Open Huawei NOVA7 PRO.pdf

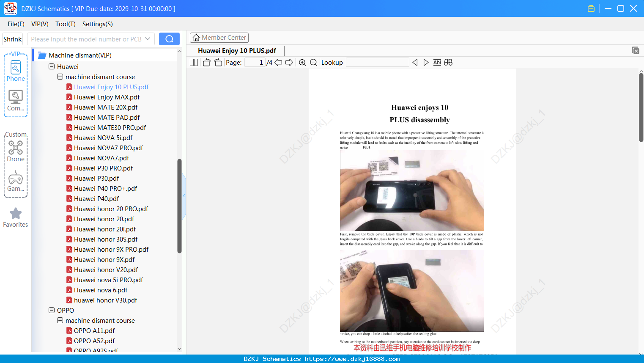coord(108,148)
